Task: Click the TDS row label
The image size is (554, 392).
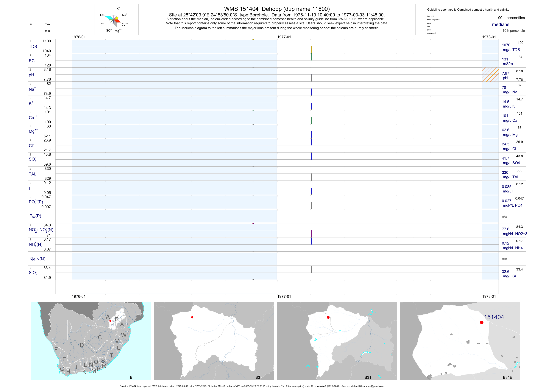Action: [x=33, y=47]
